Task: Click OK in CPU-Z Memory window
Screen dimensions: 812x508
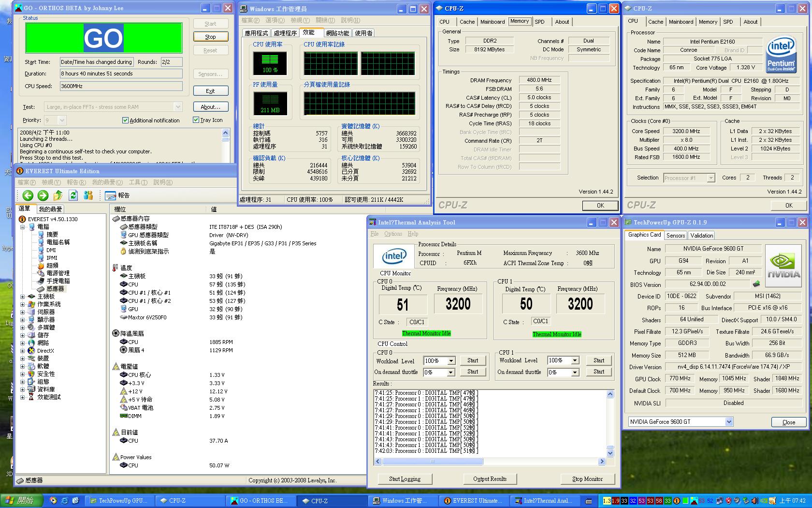Action: click(x=600, y=205)
